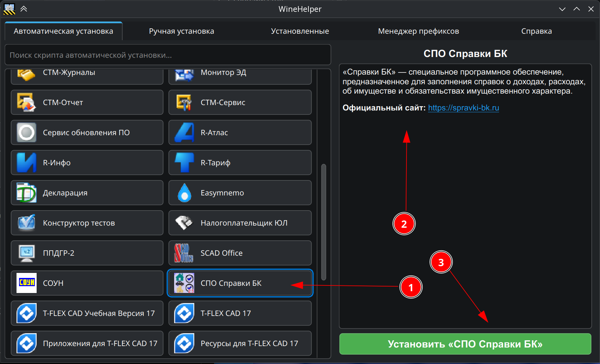This screenshot has width=600, height=364.
Task: Click the СОУН icon
Action: pos(27,283)
